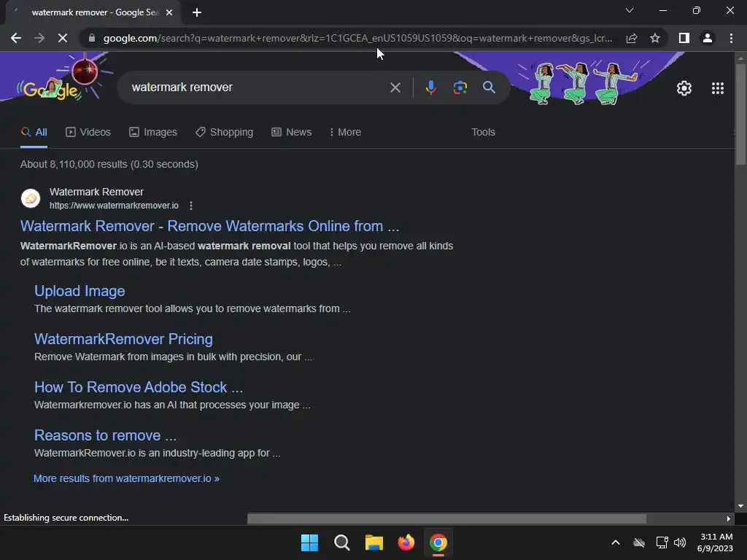Open the tab search chevron

coord(630,10)
